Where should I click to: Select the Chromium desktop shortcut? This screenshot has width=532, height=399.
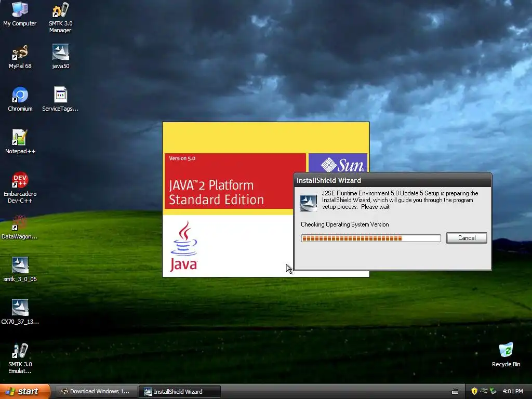[20, 99]
